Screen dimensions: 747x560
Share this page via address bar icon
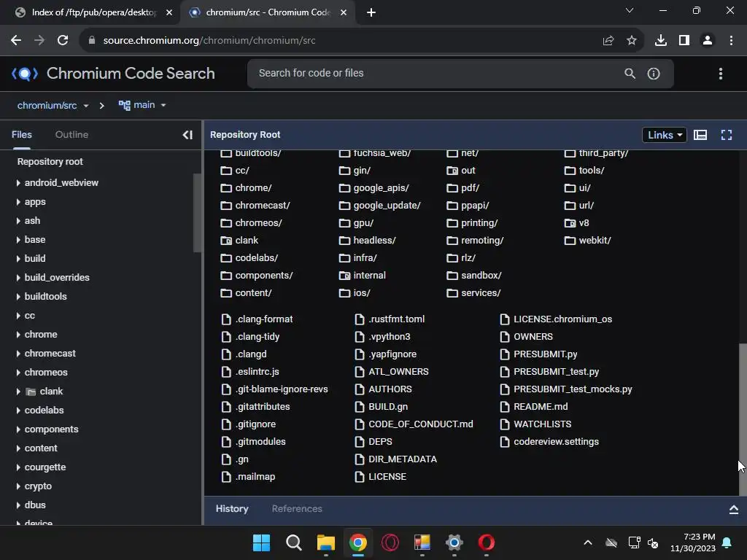click(x=608, y=41)
